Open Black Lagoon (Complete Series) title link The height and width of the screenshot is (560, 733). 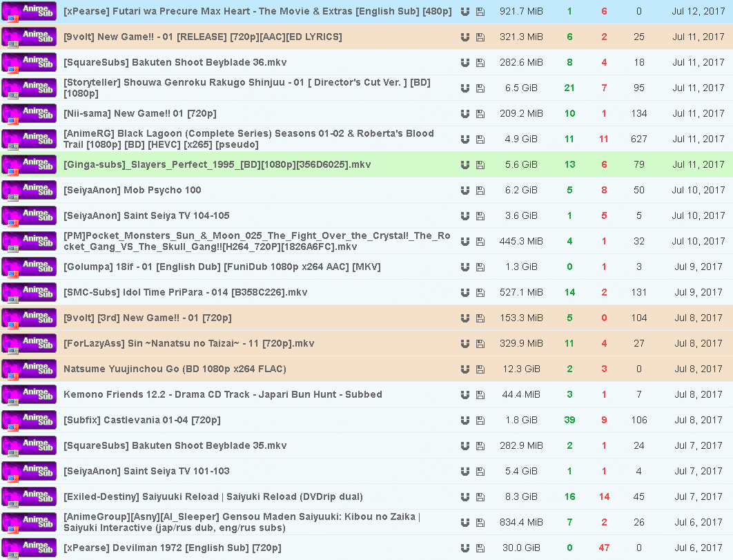[248, 139]
